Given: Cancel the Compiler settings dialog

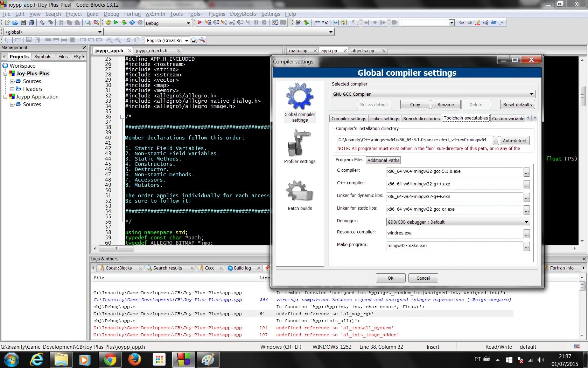Looking at the screenshot, I should coord(423,278).
